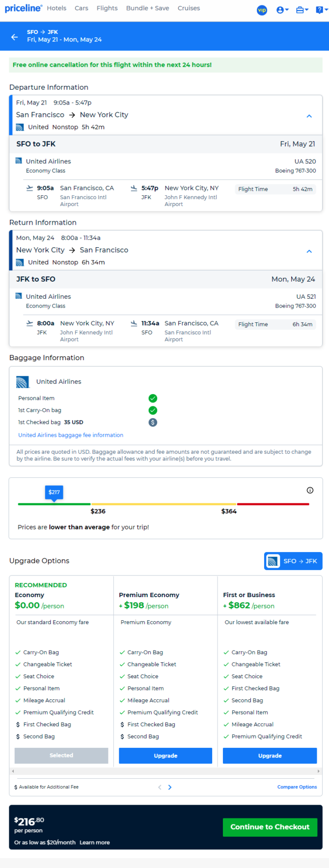Click the next arrow under upgrade options
Screen dimensions: 329x868
pyautogui.click(x=170, y=787)
